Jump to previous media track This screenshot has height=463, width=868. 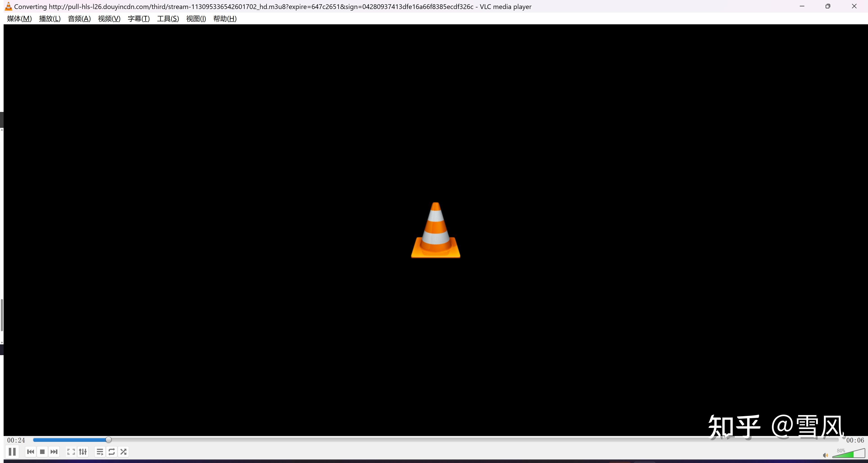click(30, 452)
